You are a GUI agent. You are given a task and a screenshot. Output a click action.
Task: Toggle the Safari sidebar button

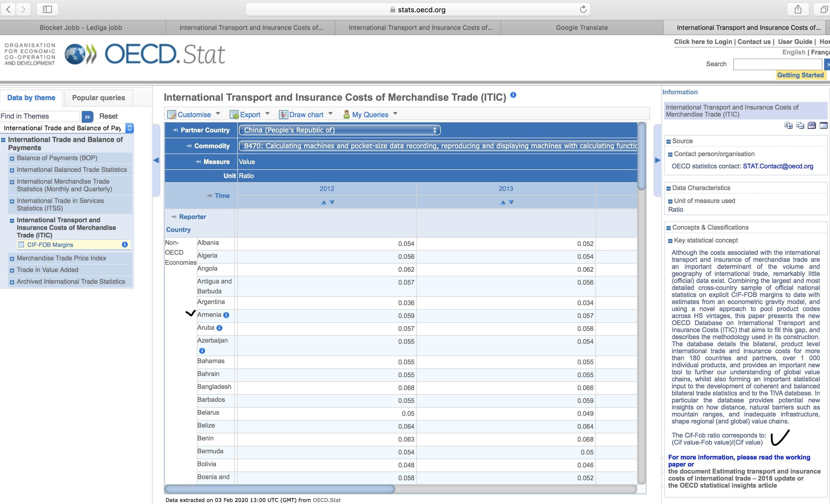(x=47, y=9)
